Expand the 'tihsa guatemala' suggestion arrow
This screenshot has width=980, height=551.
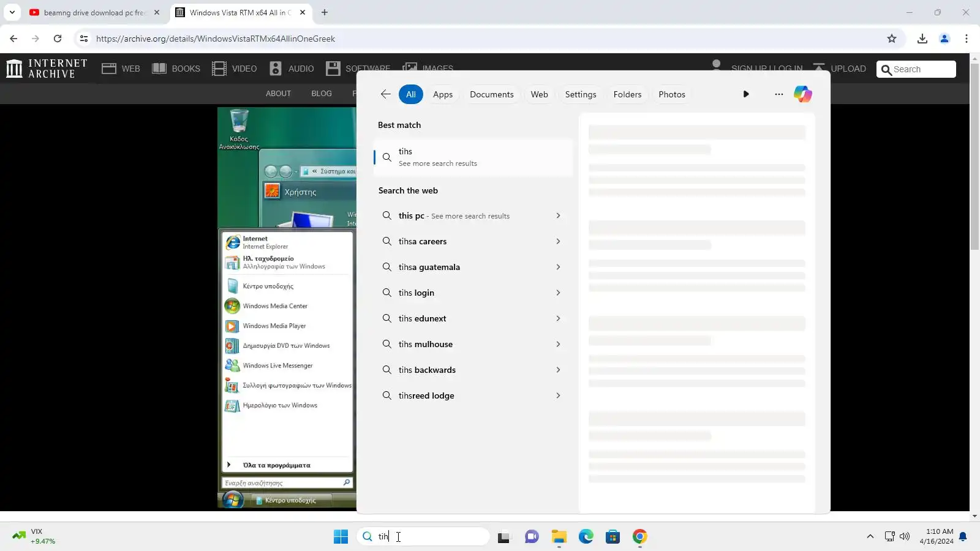558,267
